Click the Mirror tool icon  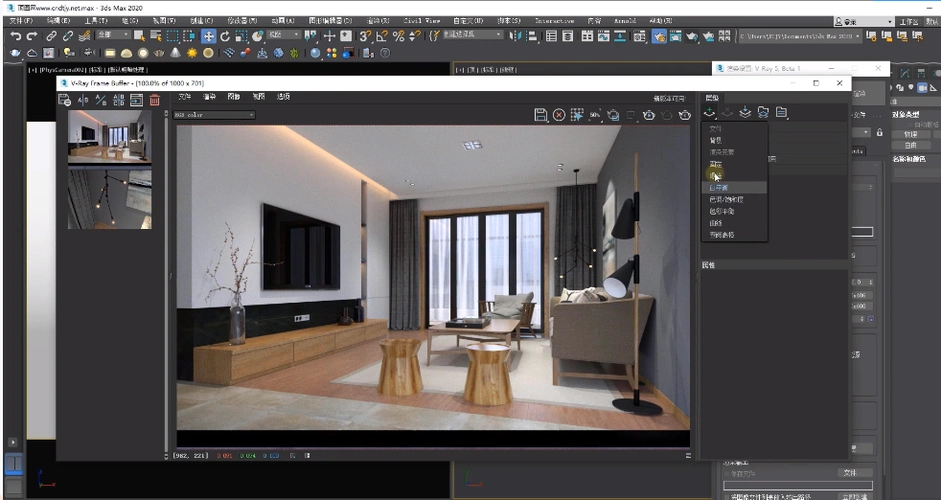coord(515,37)
